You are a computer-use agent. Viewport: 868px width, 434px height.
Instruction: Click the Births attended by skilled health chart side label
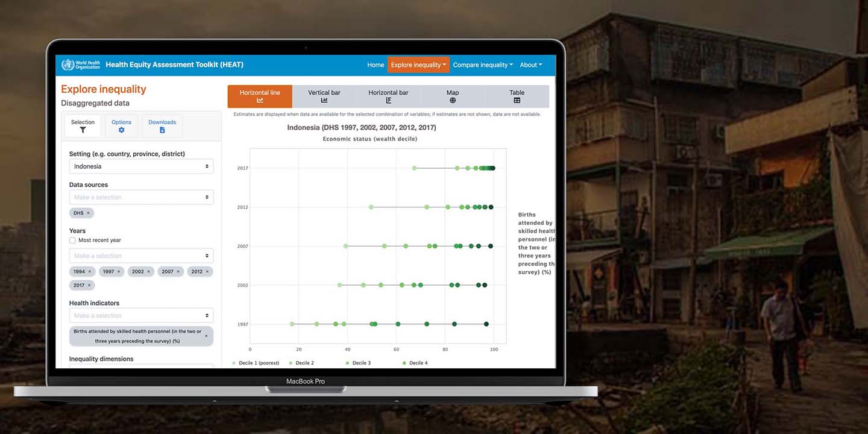pyautogui.click(x=536, y=244)
